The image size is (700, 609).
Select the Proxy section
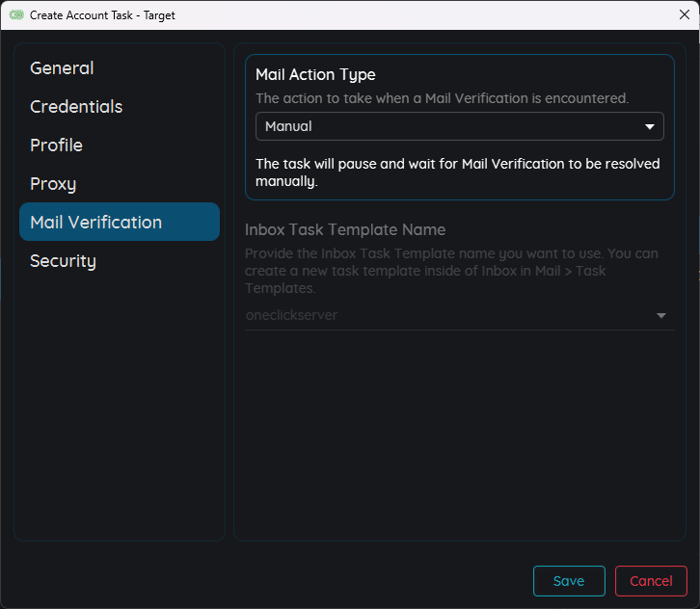(53, 184)
